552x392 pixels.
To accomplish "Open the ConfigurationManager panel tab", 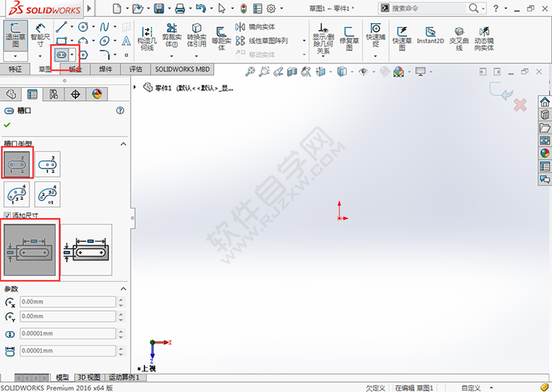I will (x=53, y=94).
